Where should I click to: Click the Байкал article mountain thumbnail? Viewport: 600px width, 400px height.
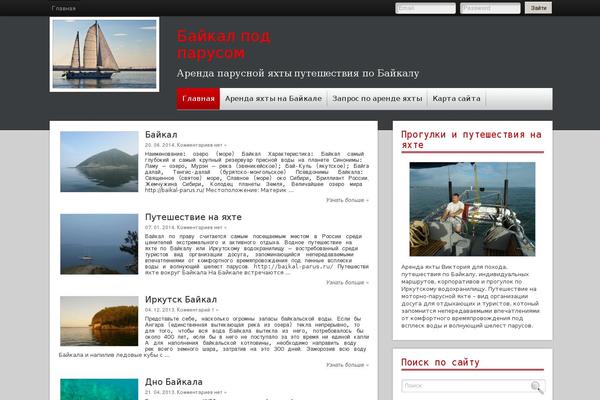point(99,162)
